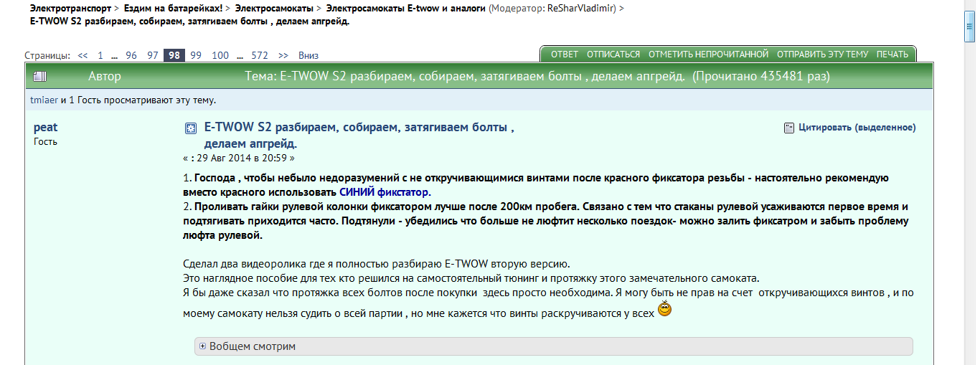Screen dimensions: 980x365
Task: Select ОТПИСАТЬСЯ to unsubscribe from the topic
Action: click(613, 54)
